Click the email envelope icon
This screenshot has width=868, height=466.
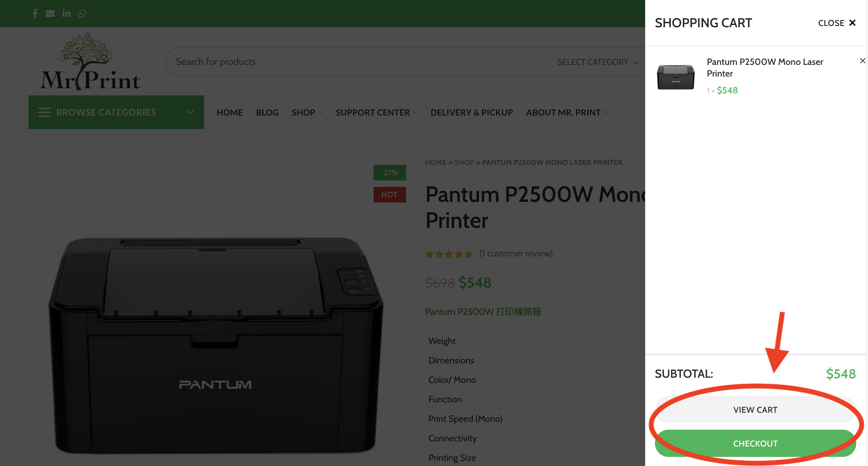(x=50, y=14)
